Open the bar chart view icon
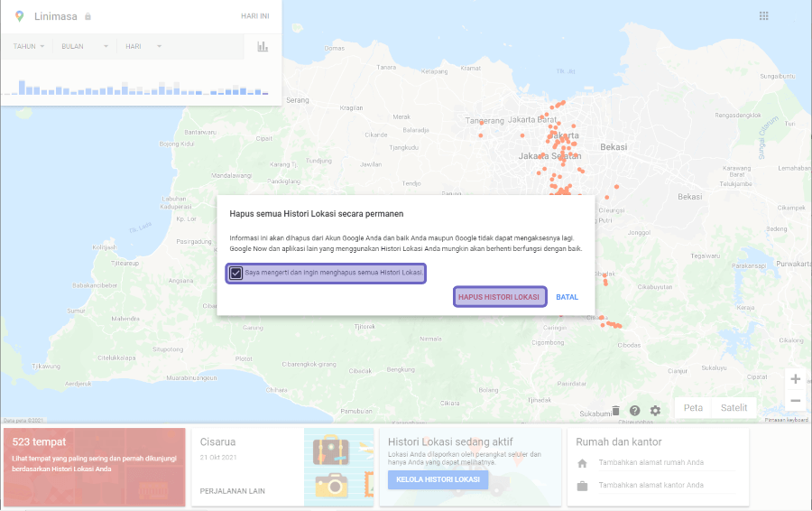Viewport: 812px width, 511px height. tap(263, 47)
